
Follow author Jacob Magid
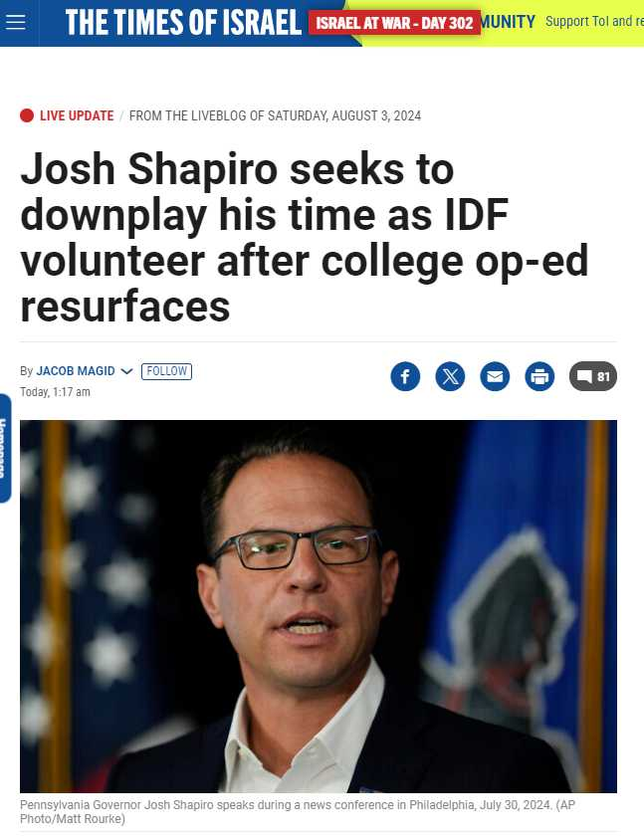coord(166,371)
